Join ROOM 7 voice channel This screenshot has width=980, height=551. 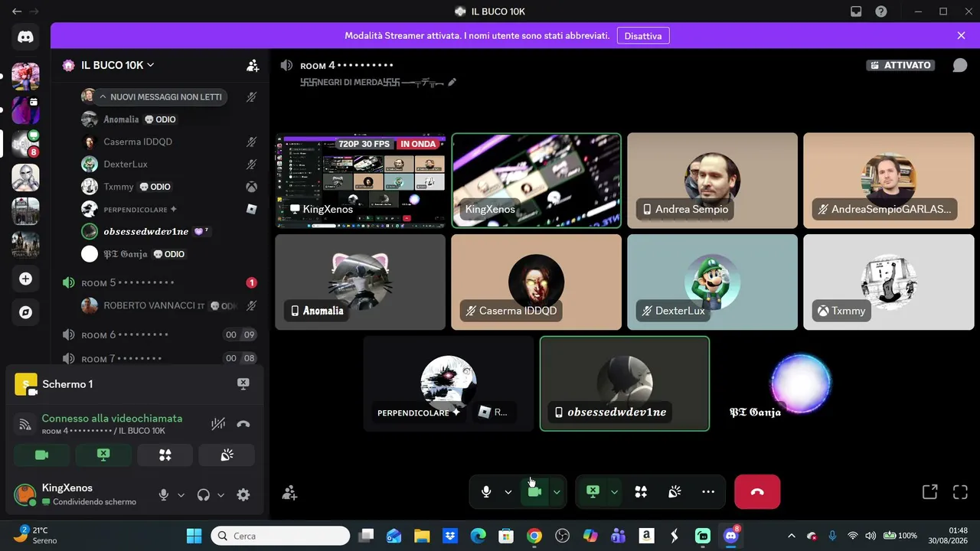[161, 358]
